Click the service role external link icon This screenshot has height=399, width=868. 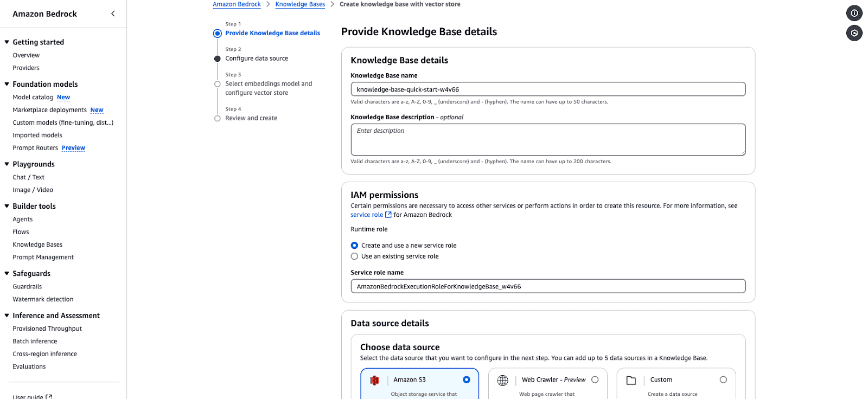[x=388, y=215]
